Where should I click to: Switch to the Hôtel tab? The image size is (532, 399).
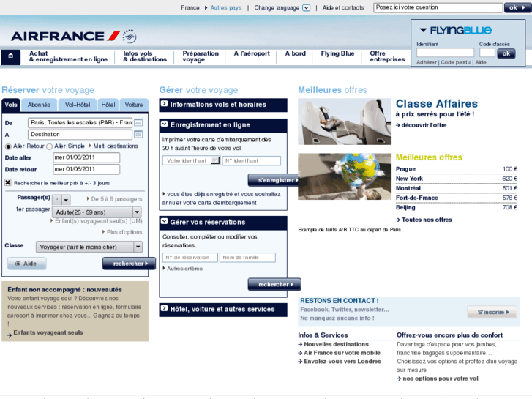[x=108, y=105]
